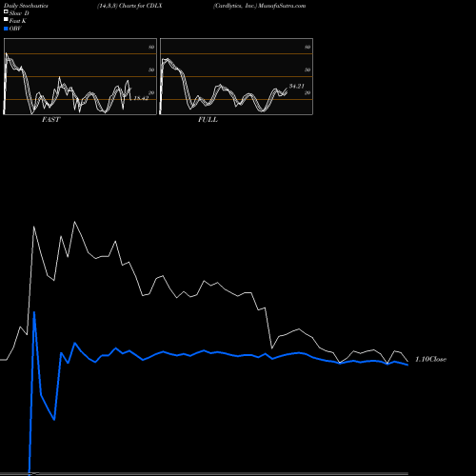Click the 50 level label in FULL chart
Image resolution: width=476 pixels, height=476 pixels.
click(x=307, y=69)
